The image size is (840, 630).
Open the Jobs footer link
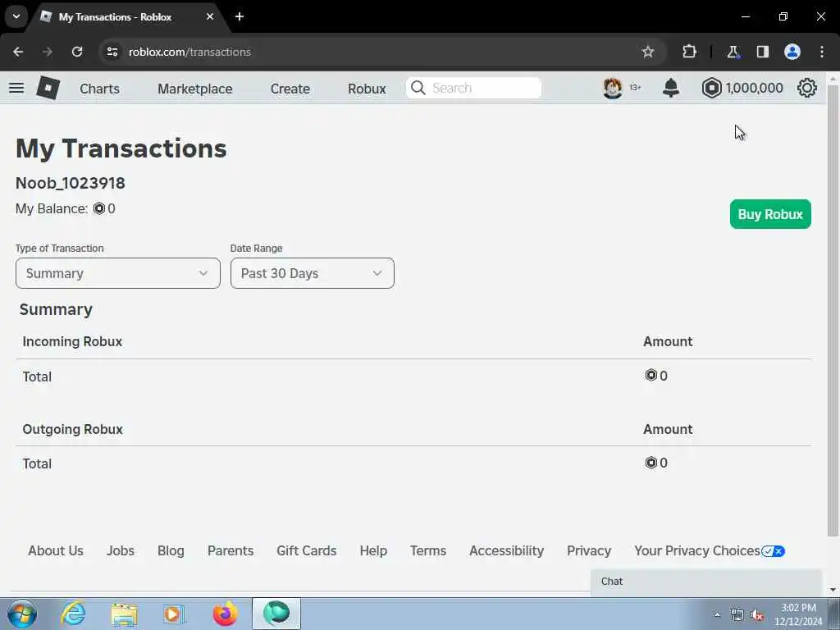(121, 550)
